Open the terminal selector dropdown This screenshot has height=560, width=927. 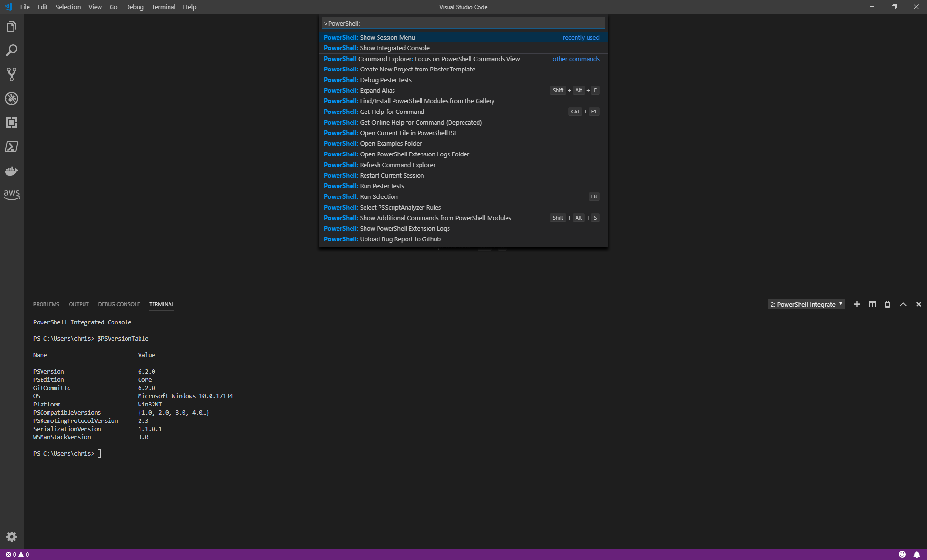[806, 304]
